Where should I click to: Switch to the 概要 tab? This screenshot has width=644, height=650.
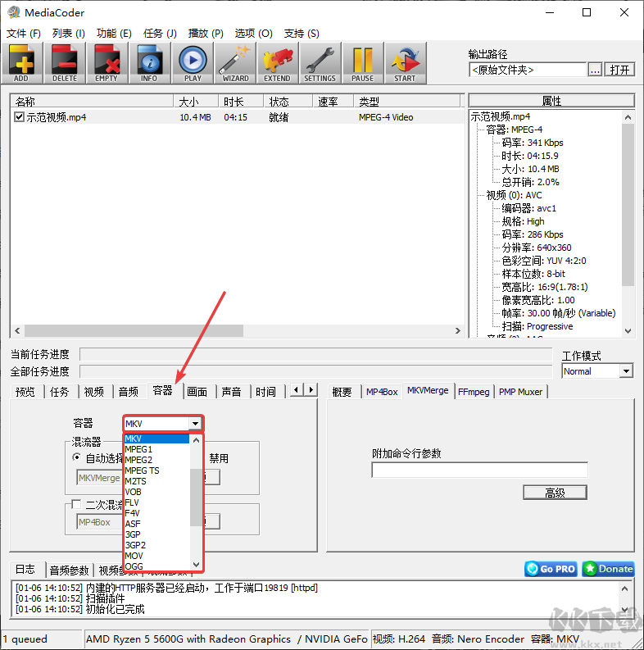click(342, 392)
